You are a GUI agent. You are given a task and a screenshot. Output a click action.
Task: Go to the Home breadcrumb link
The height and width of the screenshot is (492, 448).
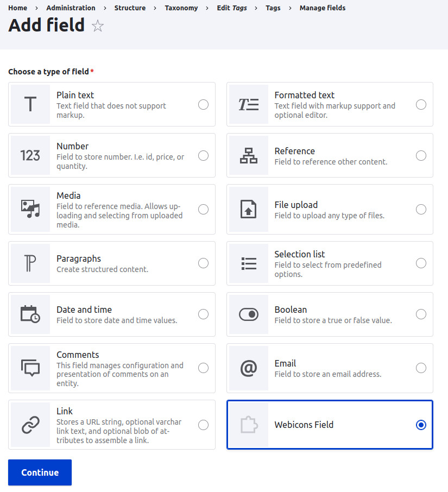click(18, 8)
